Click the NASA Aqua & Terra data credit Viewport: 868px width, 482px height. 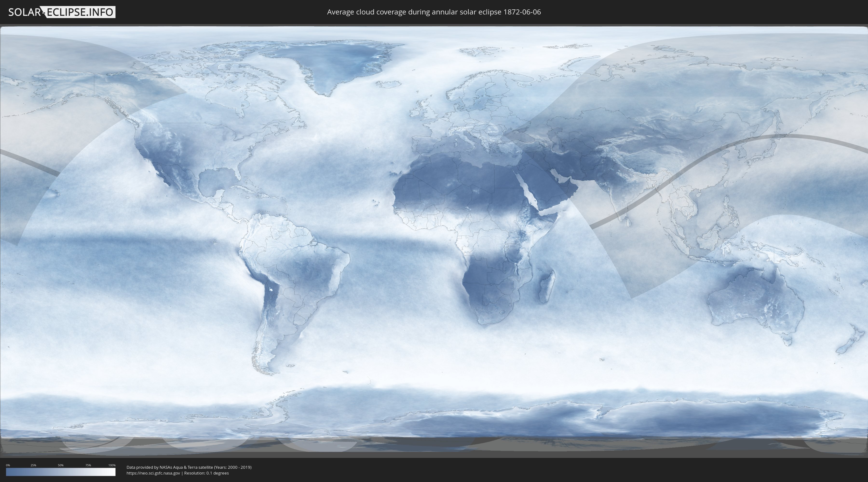pos(189,467)
